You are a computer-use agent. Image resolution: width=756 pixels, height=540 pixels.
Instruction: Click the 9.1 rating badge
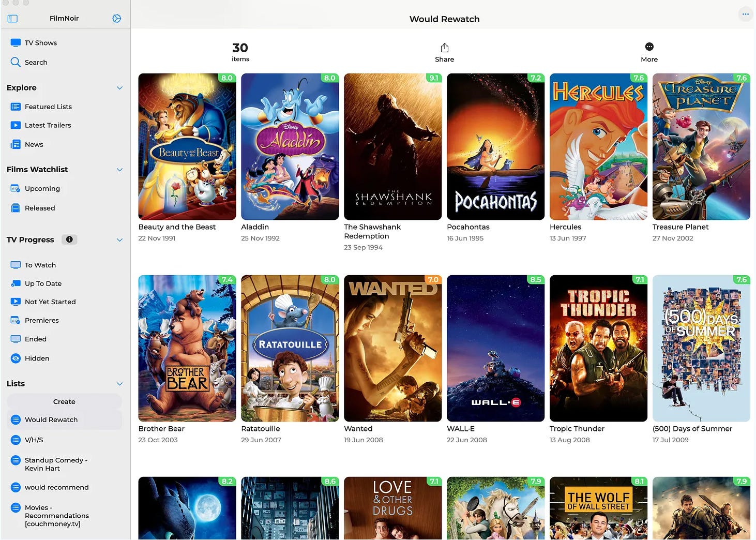click(x=434, y=78)
